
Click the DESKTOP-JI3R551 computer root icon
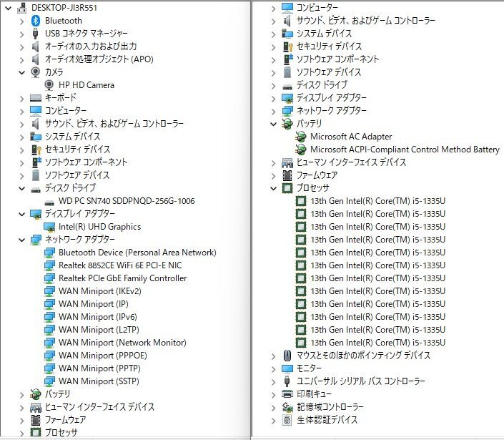tap(22, 8)
